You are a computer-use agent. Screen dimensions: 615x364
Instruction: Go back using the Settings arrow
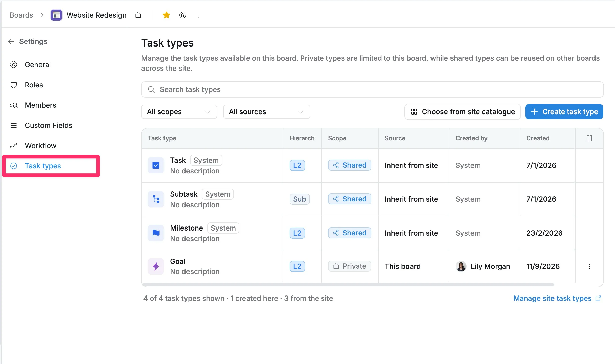tap(11, 41)
